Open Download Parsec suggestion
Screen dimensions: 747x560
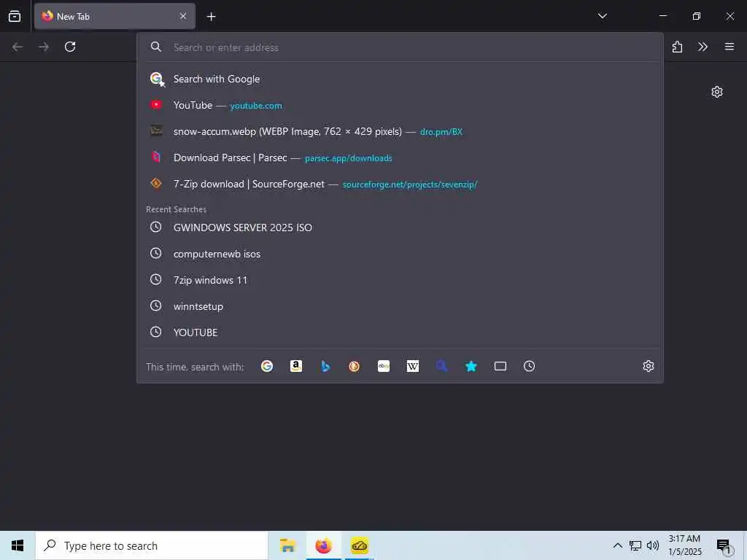(400, 157)
